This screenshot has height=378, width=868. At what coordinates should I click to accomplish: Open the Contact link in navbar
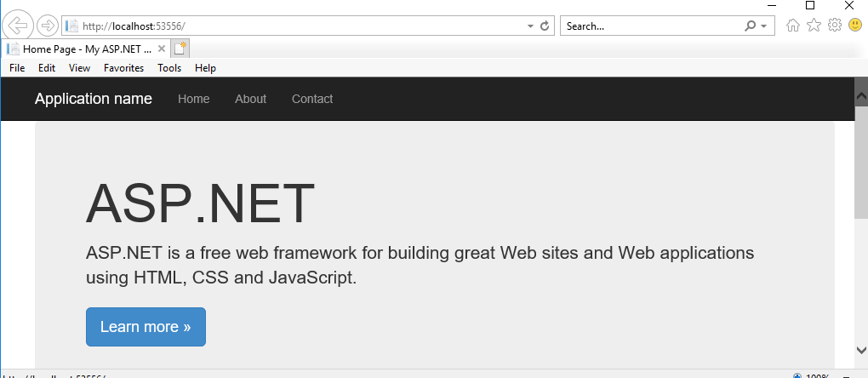pos(312,99)
